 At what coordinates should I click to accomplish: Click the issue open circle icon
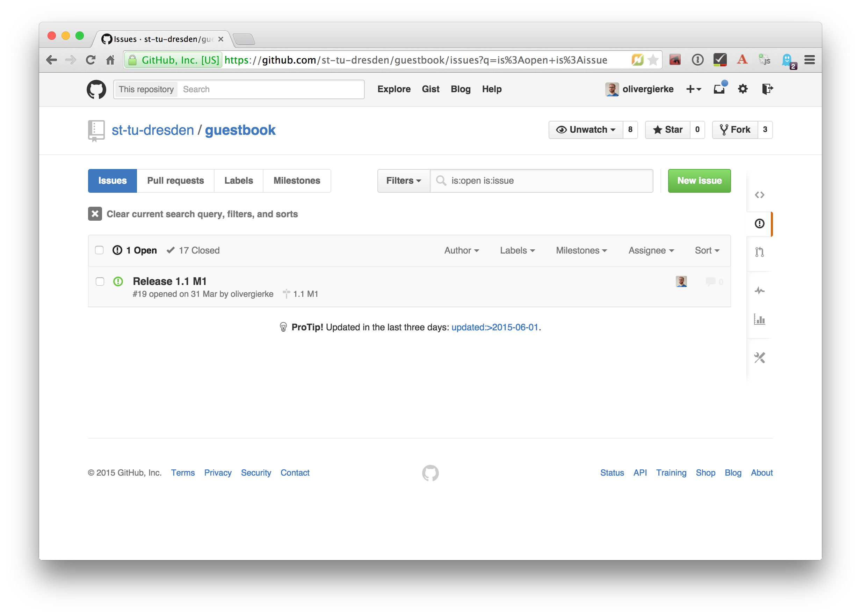click(x=118, y=281)
